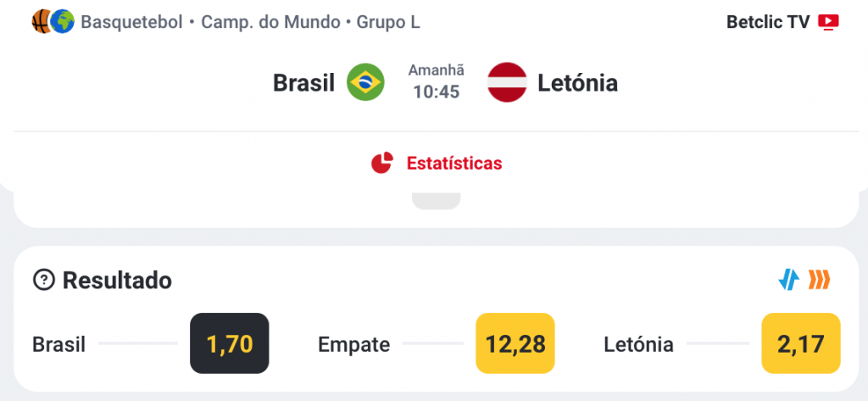Select the Letónia 2,17 odds
The width and height of the screenshot is (868, 401).
click(800, 343)
